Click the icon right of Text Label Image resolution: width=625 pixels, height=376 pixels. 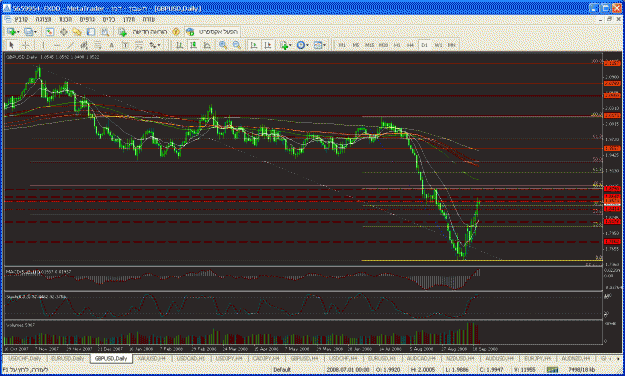138,45
